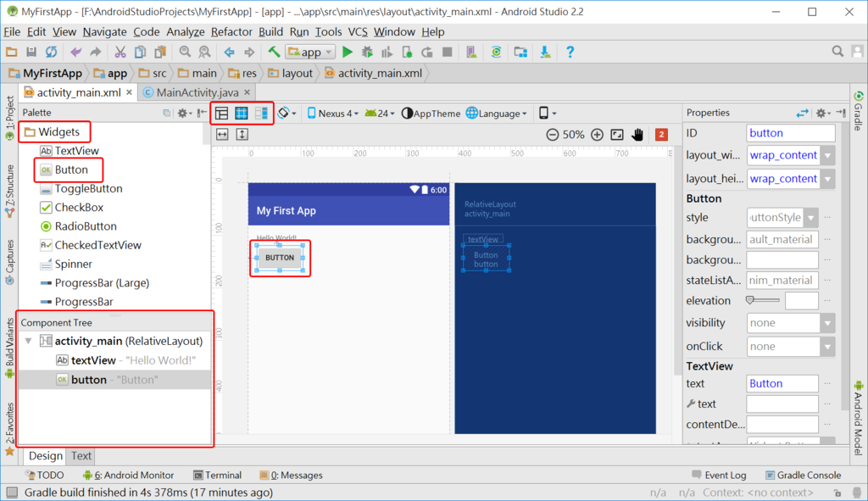Open Terminal tool window

coord(218,475)
